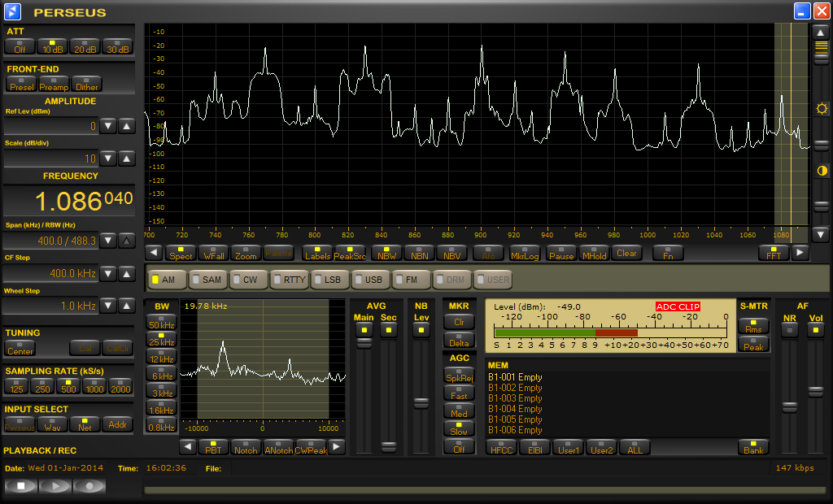Viewport: 833px width, 504px height.
Task: Adjust the AF volume slider handle
Action: coord(815,392)
